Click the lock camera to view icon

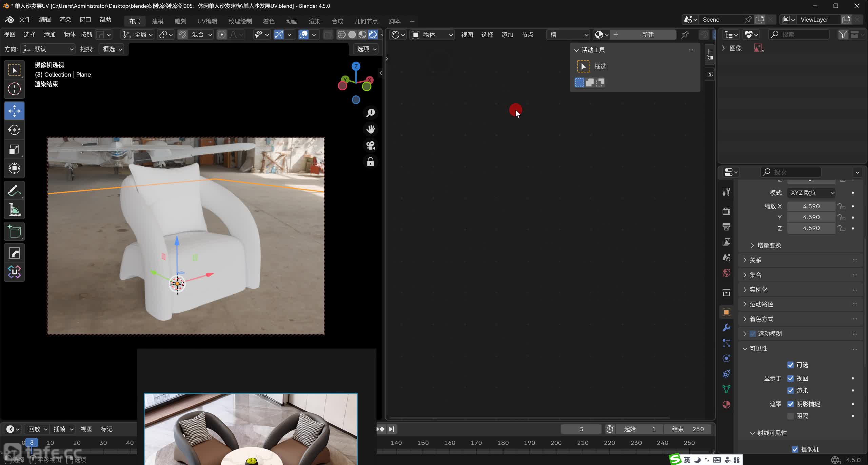click(x=371, y=162)
